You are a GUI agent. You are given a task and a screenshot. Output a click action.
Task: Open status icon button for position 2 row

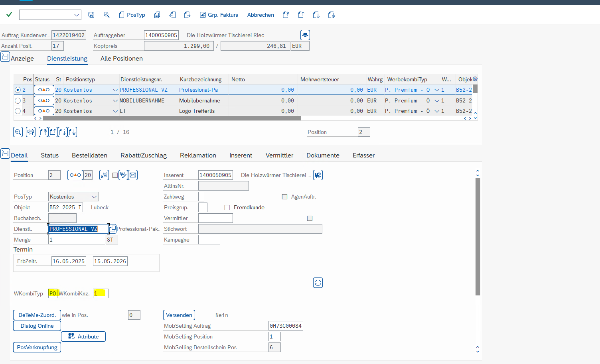[x=44, y=90]
